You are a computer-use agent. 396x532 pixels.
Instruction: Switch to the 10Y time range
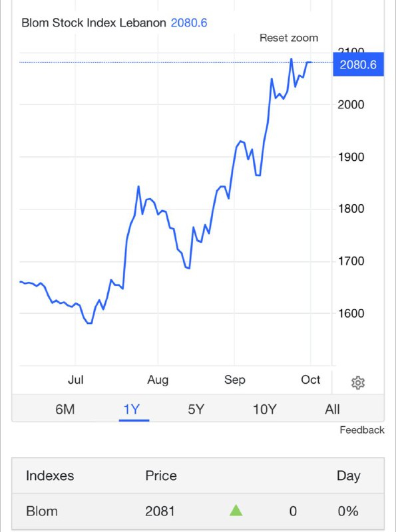265,409
